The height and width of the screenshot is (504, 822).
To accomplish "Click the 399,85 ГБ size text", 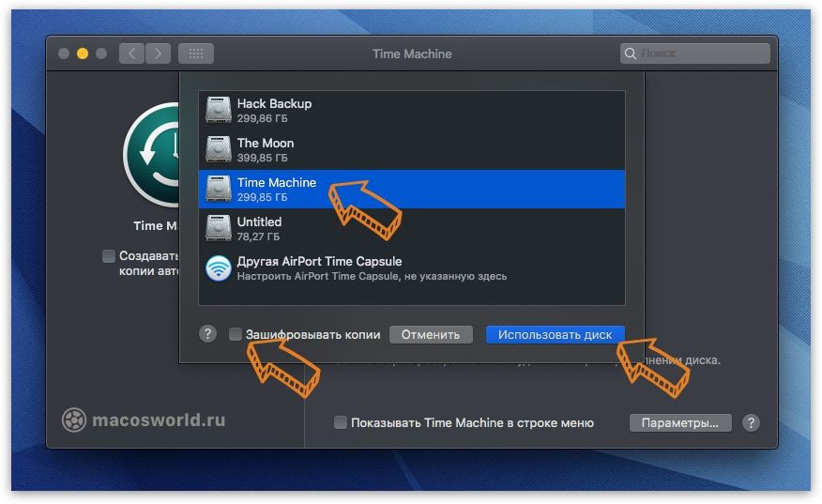I will [x=262, y=158].
